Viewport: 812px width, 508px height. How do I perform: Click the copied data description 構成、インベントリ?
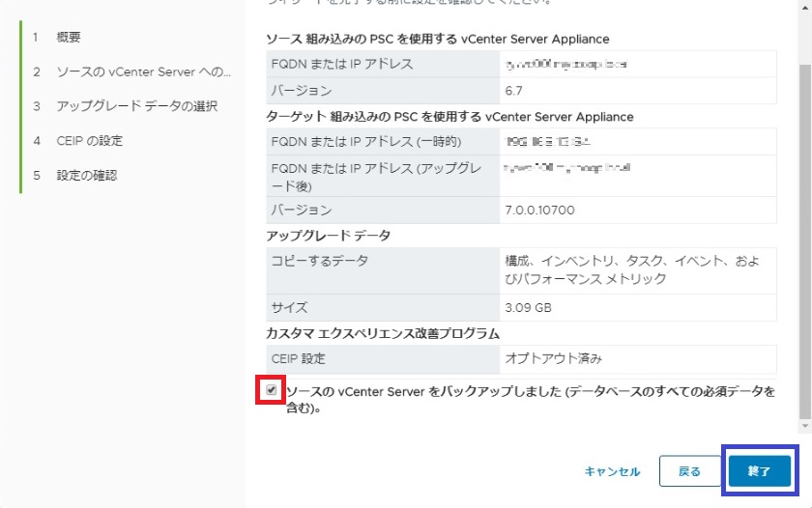pos(632,269)
